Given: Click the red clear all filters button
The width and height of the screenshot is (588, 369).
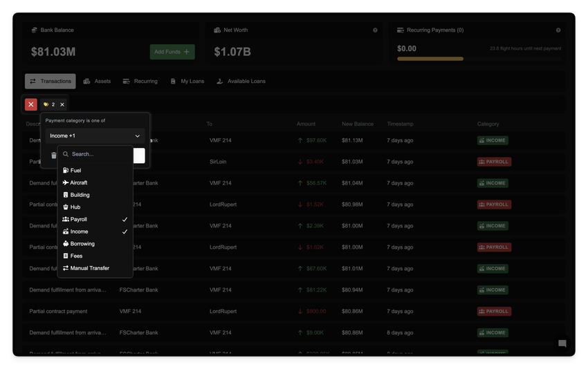Looking at the screenshot, I should click(31, 104).
